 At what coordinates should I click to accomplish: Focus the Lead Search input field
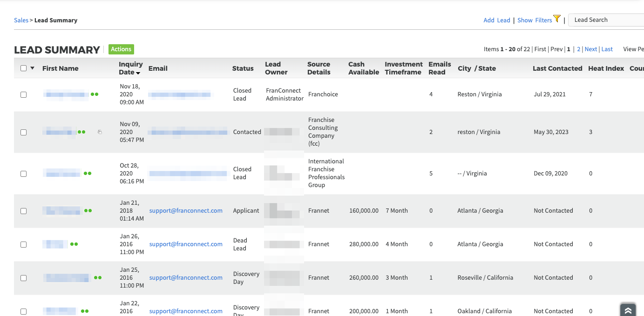click(x=606, y=20)
